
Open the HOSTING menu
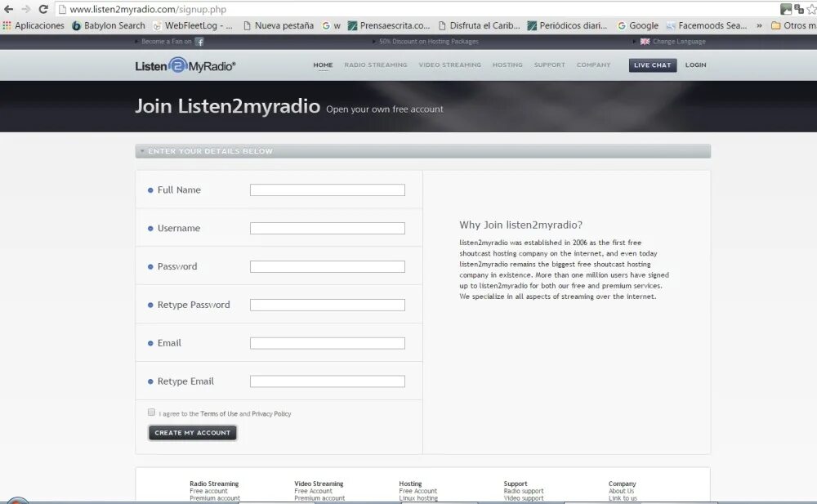tap(507, 65)
